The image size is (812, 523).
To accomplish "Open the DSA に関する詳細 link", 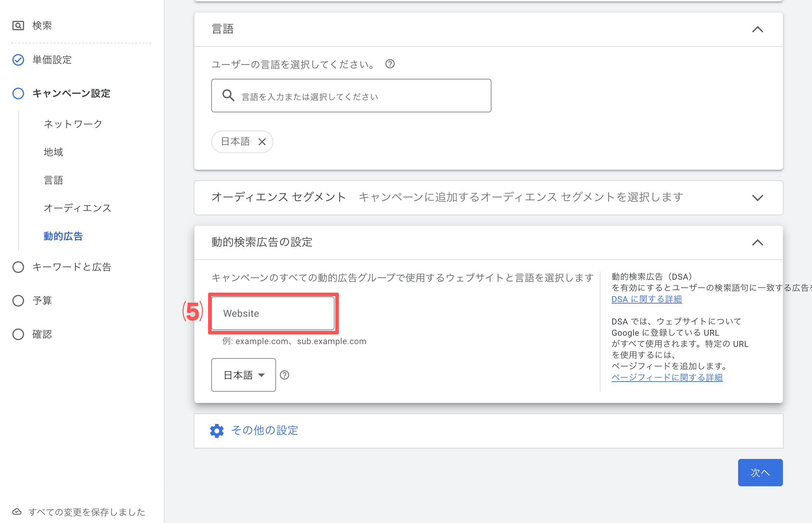I will point(646,299).
